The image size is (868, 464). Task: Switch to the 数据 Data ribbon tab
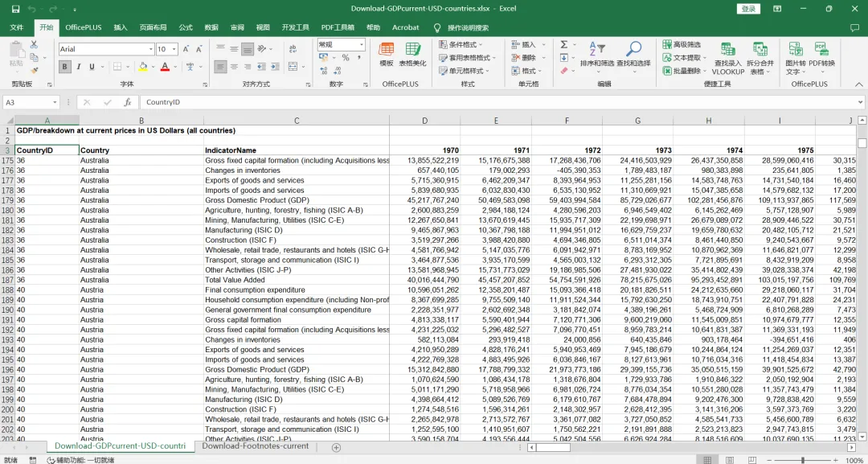click(x=211, y=27)
